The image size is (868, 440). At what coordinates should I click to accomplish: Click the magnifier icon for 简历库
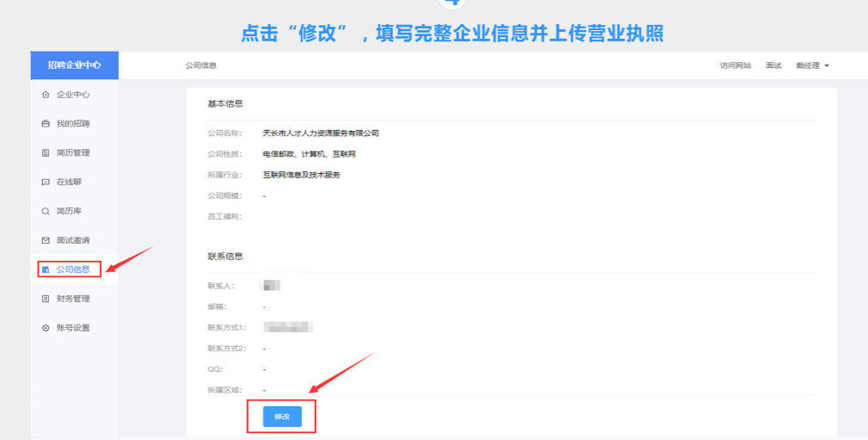point(46,211)
